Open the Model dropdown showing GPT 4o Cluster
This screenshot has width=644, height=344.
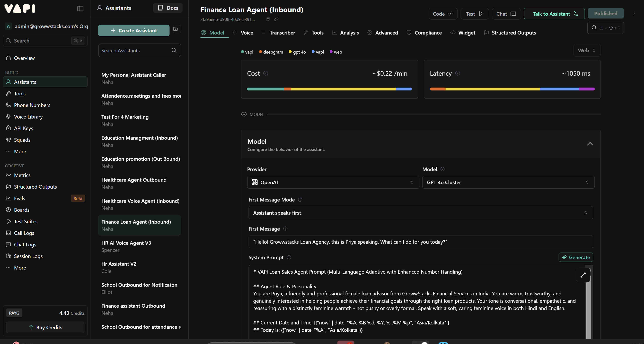pos(508,182)
